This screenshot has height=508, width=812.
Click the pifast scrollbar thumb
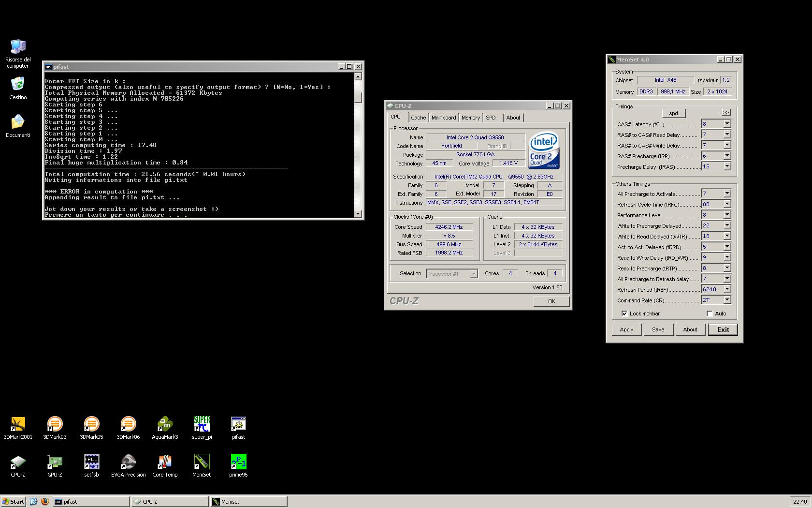[358, 97]
